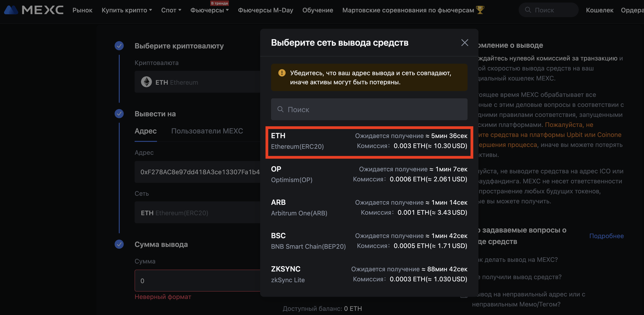Image resolution: width=644 pixels, height=315 pixels.
Task: Click the yellow warning exclamation icon
Action: (x=282, y=73)
